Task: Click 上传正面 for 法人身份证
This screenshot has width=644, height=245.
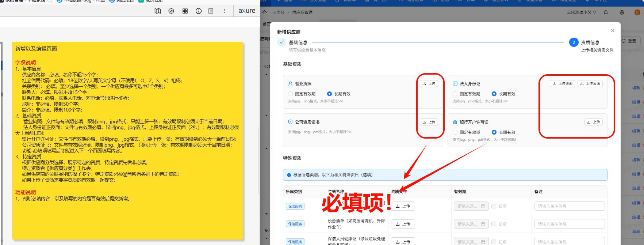Action: click(562, 84)
